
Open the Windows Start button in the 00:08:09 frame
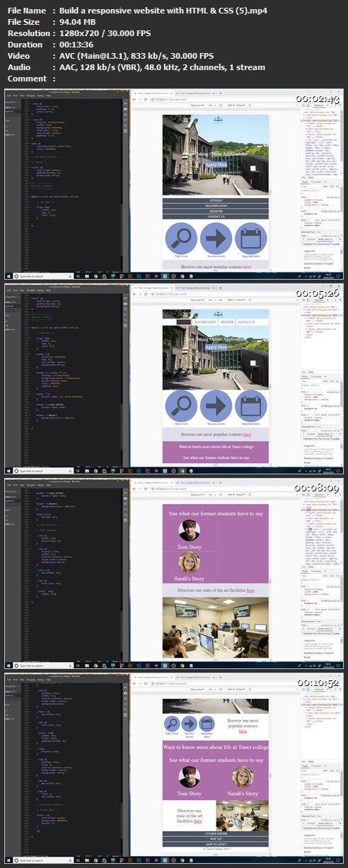click(9, 666)
